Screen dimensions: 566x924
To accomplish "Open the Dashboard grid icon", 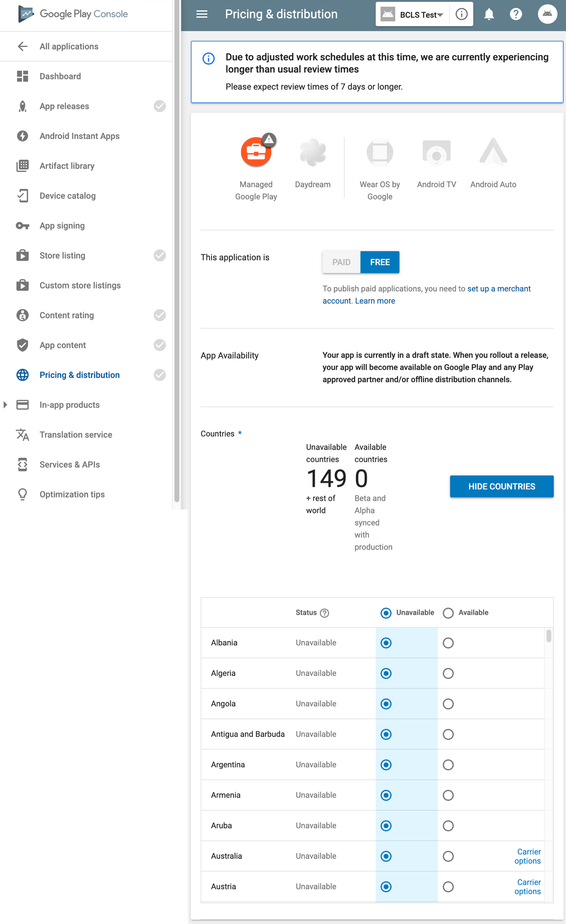I will [23, 76].
